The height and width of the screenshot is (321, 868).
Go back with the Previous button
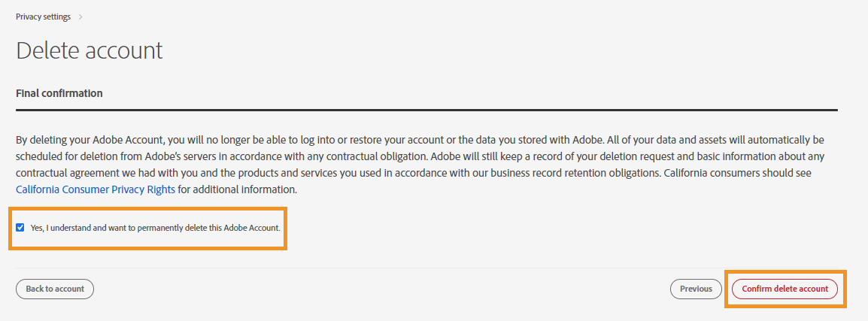(696, 289)
